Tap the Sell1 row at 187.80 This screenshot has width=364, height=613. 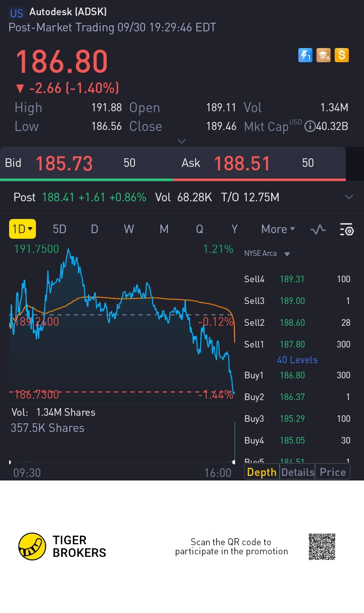(297, 344)
